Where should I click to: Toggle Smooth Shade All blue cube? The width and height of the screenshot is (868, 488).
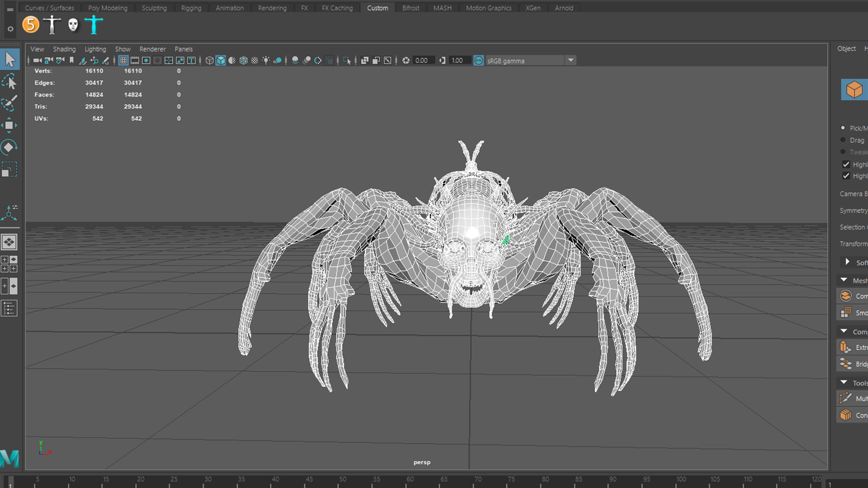[x=221, y=61]
